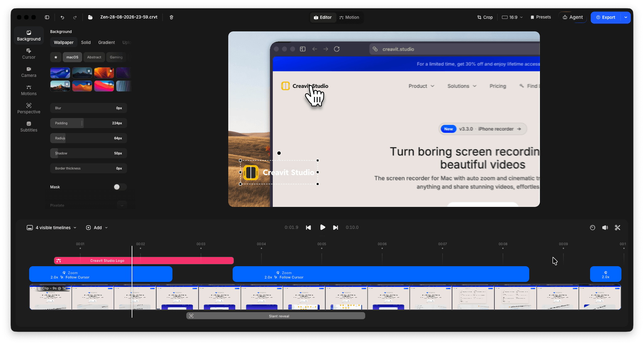Screen dimensions: 644x345
Task: Select the Wallpaper background tab
Action: [64, 42]
